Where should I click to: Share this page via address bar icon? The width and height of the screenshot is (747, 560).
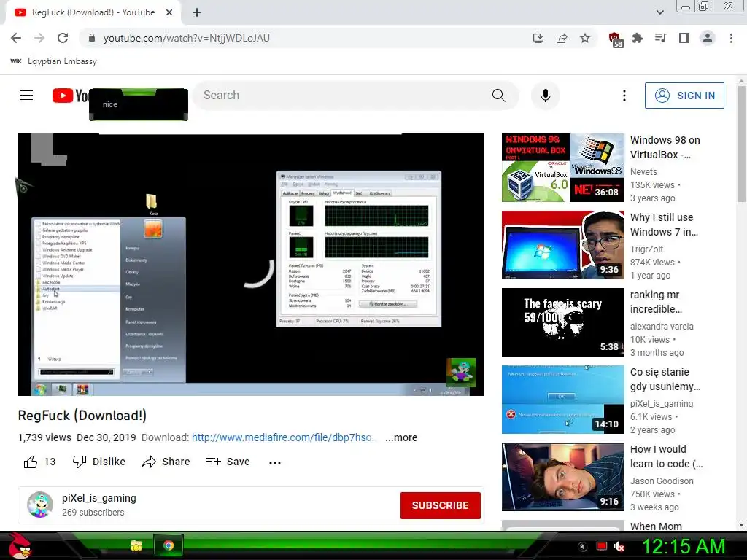pos(562,38)
